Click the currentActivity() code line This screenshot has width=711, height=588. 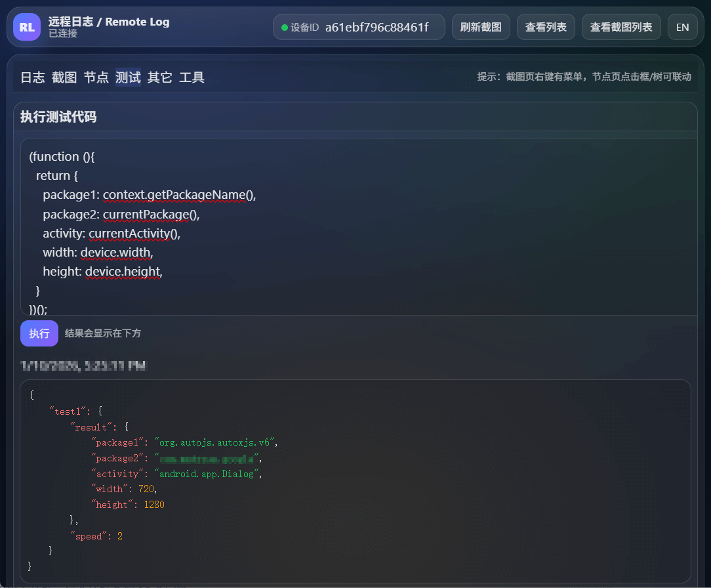pyautogui.click(x=112, y=234)
